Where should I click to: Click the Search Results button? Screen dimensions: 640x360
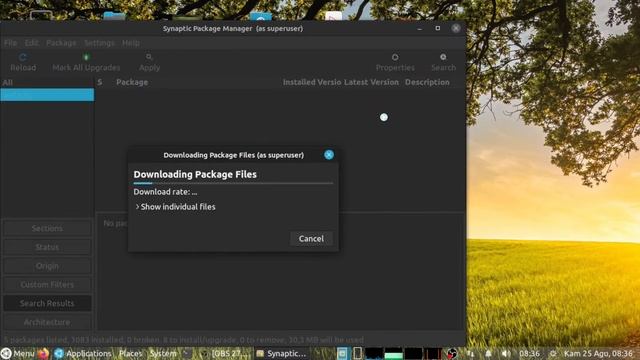point(47,303)
